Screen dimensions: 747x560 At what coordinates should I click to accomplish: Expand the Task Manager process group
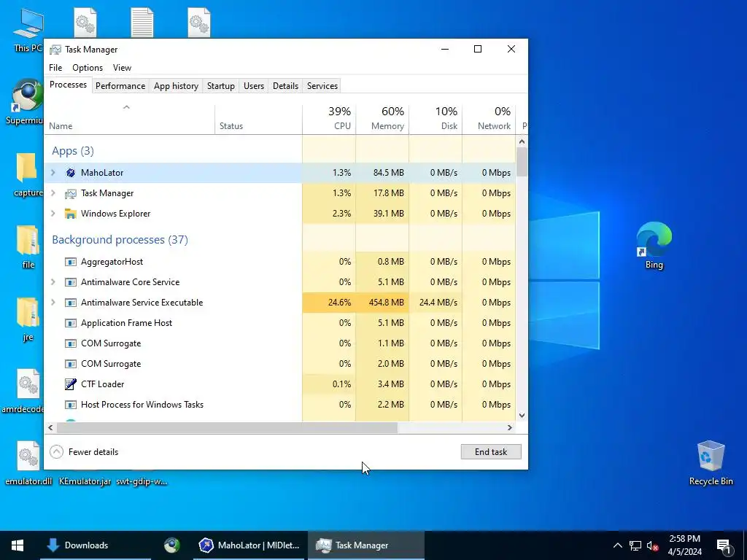(x=53, y=193)
